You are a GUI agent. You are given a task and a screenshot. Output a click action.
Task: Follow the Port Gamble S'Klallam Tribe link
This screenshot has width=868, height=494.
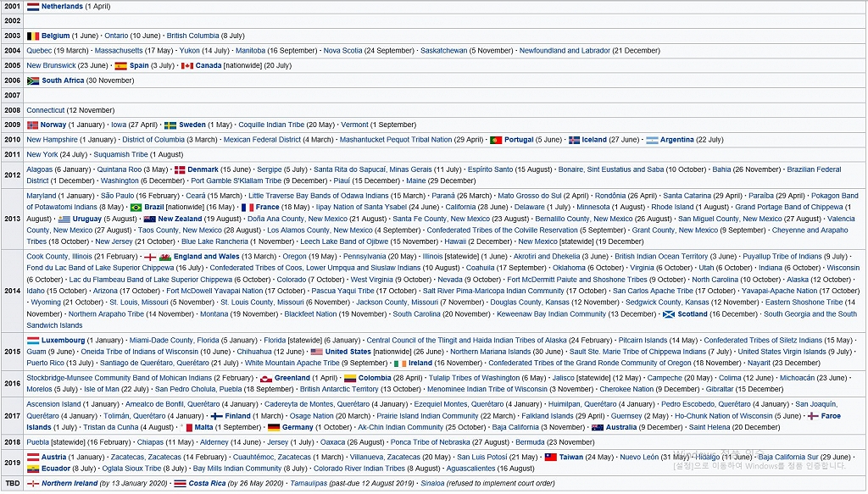236,180
